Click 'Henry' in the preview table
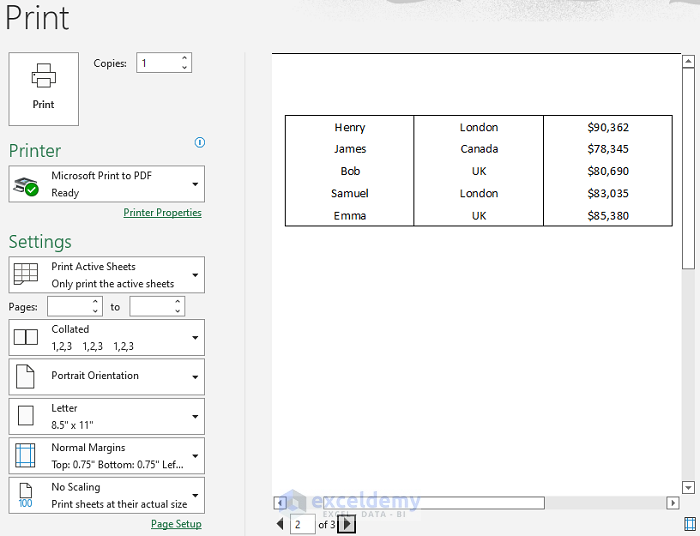700x536 pixels. tap(350, 128)
